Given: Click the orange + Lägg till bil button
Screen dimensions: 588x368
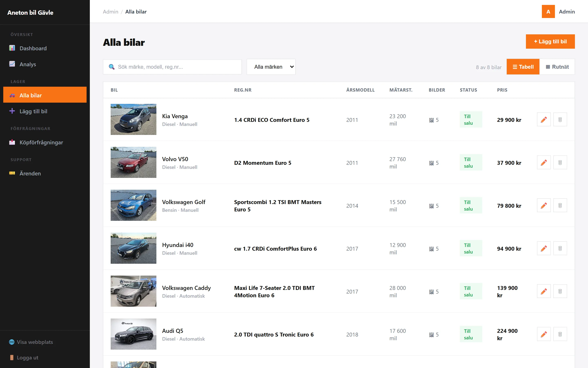Looking at the screenshot, I should pyautogui.click(x=550, y=41).
